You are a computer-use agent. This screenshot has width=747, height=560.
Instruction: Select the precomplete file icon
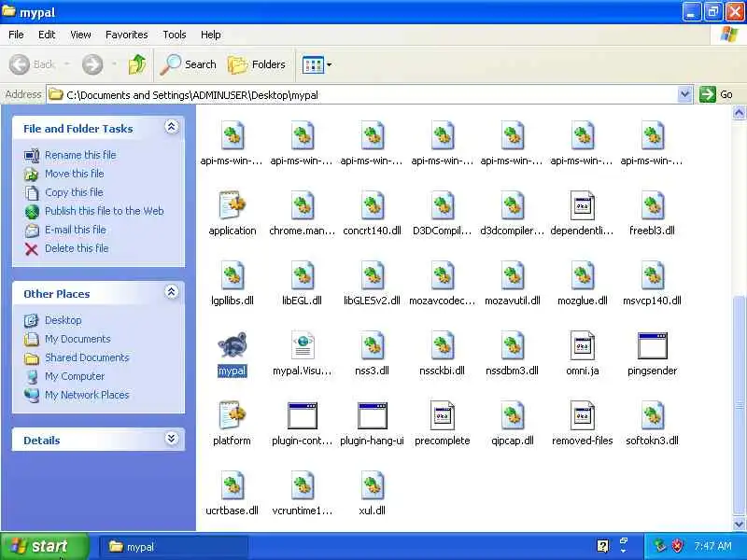(442, 415)
